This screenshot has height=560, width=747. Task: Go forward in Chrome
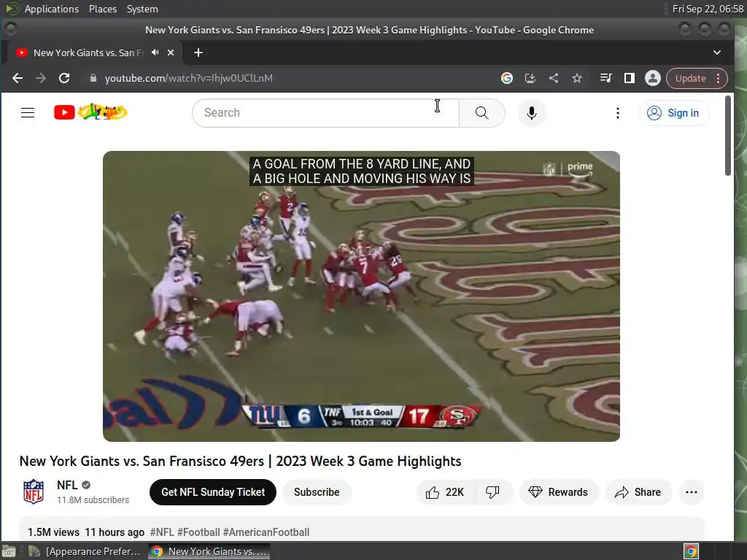pos(41,78)
